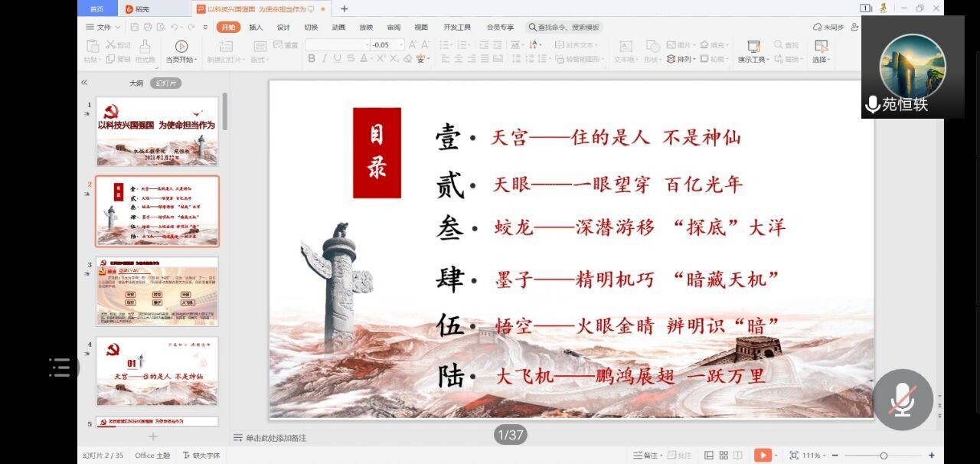Open the 放映 slideshow tab
The width and height of the screenshot is (980, 464).
click(x=366, y=28)
